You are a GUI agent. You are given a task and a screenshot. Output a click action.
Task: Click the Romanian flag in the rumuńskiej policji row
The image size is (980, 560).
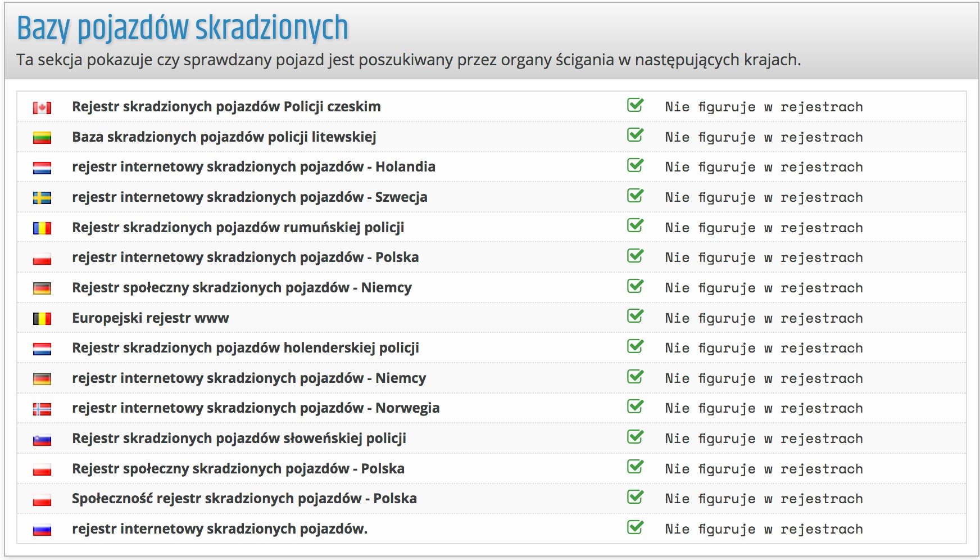click(x=42, y=228)
